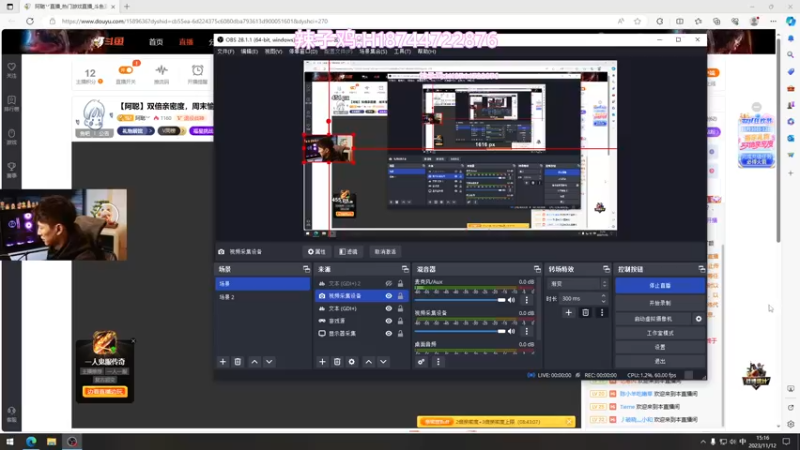Viewport: 800px width, 450px height.
Task: Adjust the 时长 300 ms duration stepper arrows
Action: (x=604, y=298)
